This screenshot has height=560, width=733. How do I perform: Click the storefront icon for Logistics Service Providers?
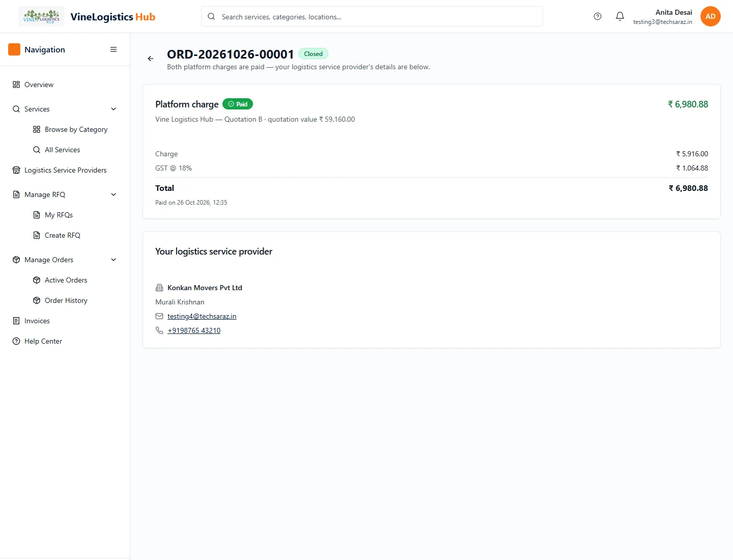16,170
